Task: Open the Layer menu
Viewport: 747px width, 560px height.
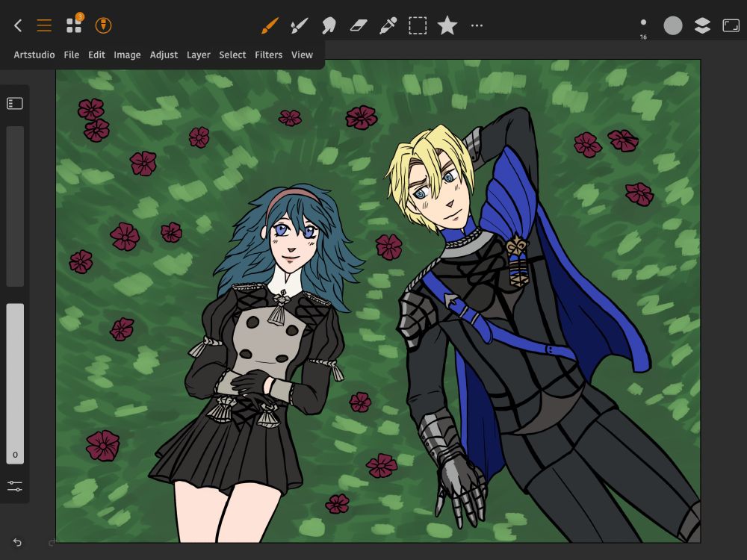Action: click(x=198, y=55)
